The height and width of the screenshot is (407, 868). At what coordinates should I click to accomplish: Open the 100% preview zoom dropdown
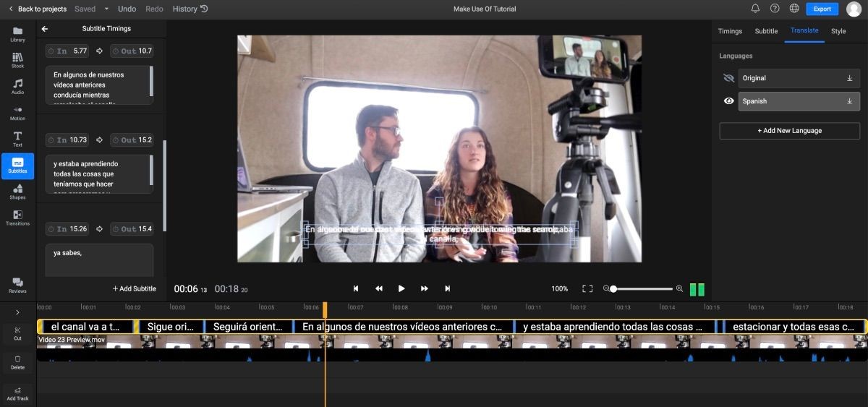559,288
